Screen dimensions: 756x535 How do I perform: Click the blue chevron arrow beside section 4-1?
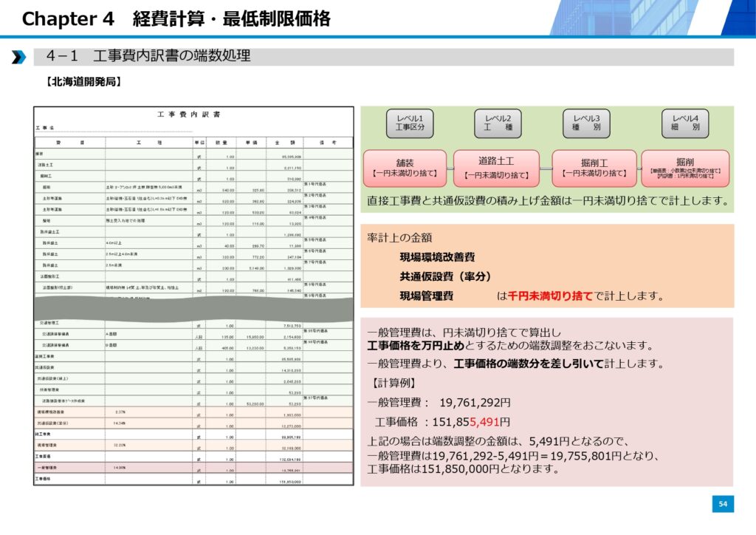pos(18,58)
